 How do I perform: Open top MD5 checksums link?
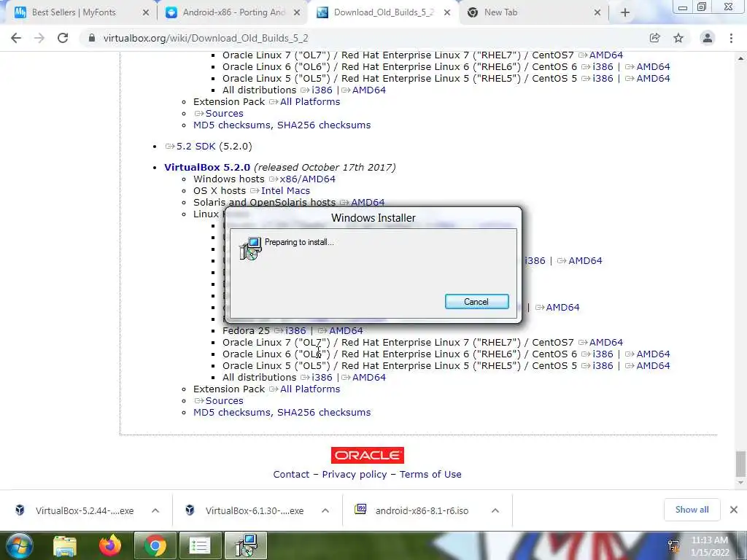[233, 125]
